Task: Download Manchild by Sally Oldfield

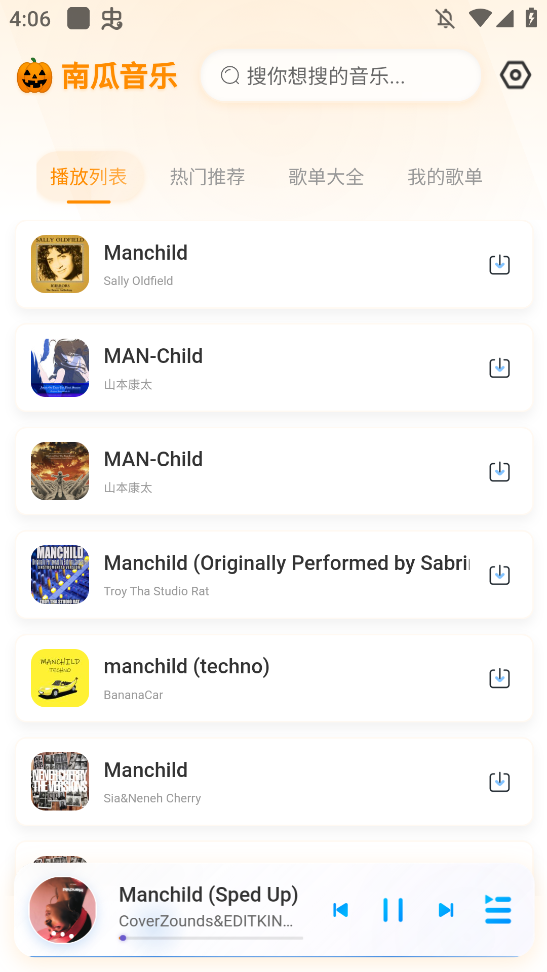Action: tap(499, 265)
